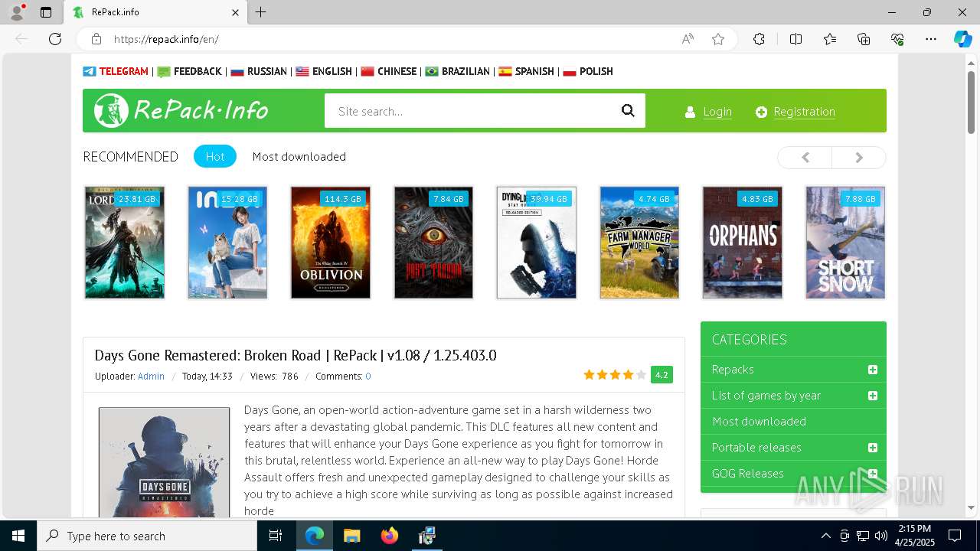Select the Most downloaded recommended tab
980x551 pixels.
click(x=299, y=156)
